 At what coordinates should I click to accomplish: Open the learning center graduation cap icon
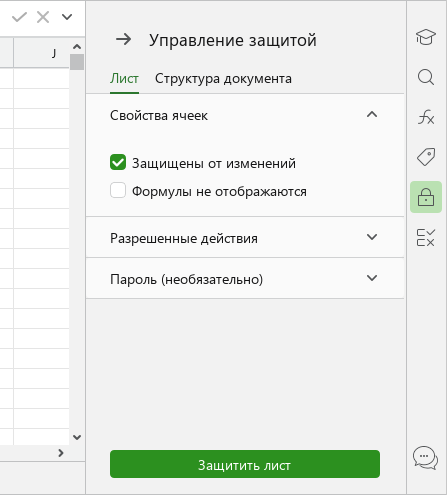point(426,36)
